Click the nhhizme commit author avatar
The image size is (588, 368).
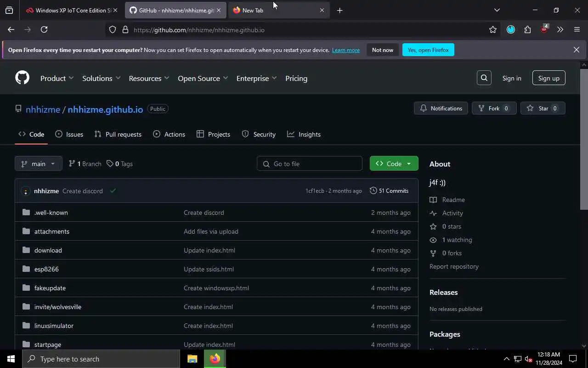coord(26,191)
